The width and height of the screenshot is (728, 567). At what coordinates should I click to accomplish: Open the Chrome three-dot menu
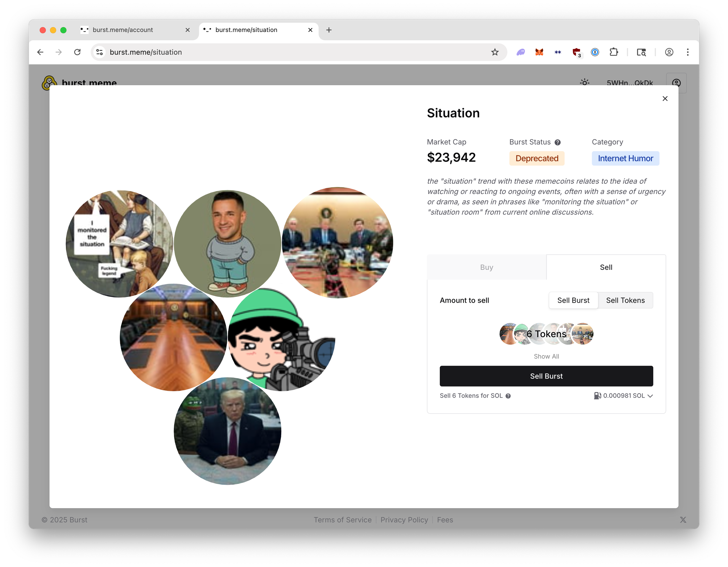[x=687, y=52]
